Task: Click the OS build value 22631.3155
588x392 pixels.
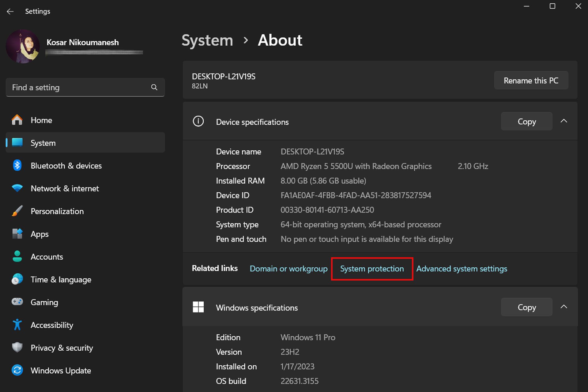Action: (x=300, y=381)
